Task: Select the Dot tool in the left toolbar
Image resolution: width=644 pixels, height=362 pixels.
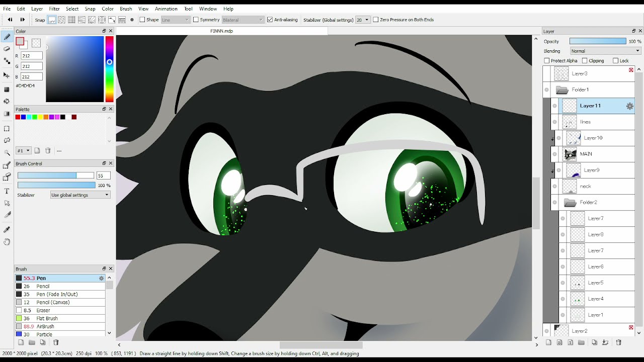Action: coord(7,61)
